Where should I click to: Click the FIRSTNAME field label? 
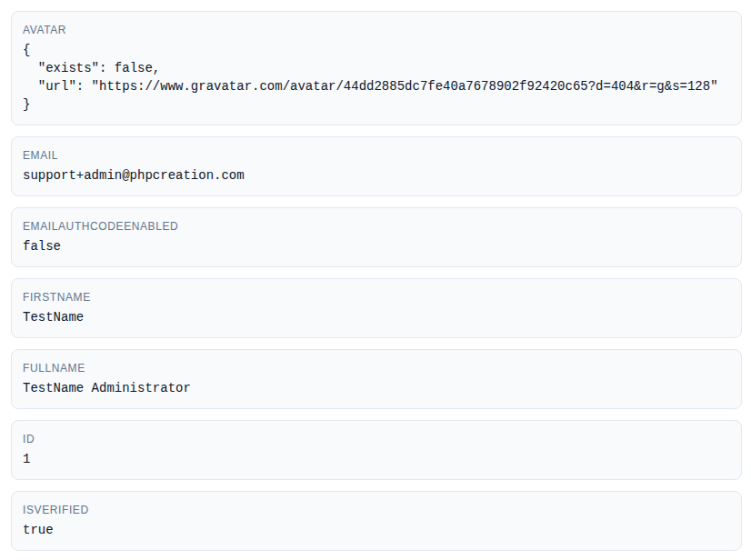click(56, 297)
